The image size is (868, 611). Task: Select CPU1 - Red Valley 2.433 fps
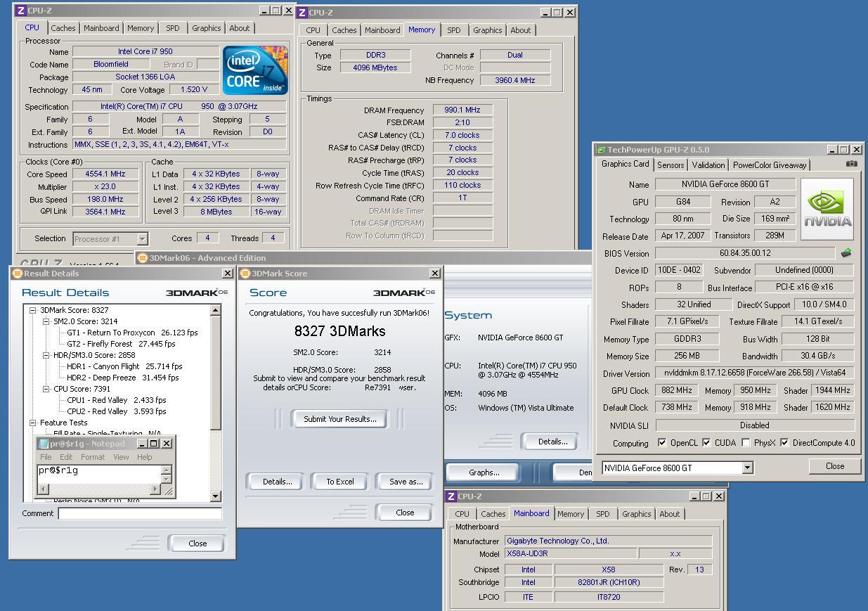pos(117,400)
